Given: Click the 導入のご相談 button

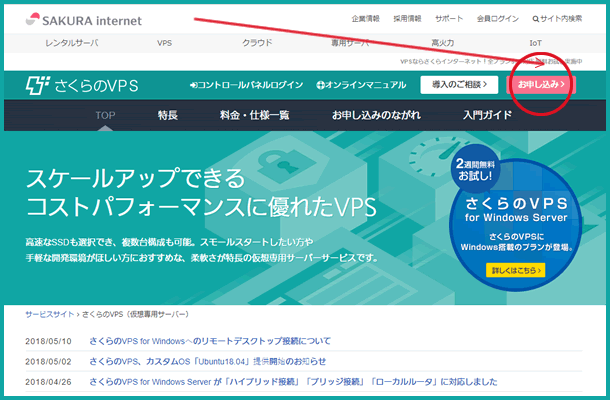Looking at the screenshot, I should coord(459,85).
